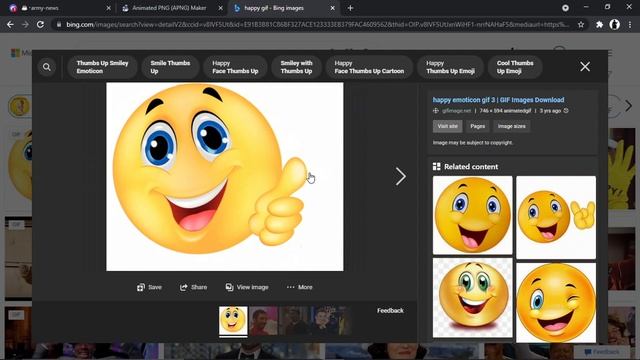This screenshot has width=640, height=360.
Task: Close the image detail viewer with X
Action: pos(585,67)
